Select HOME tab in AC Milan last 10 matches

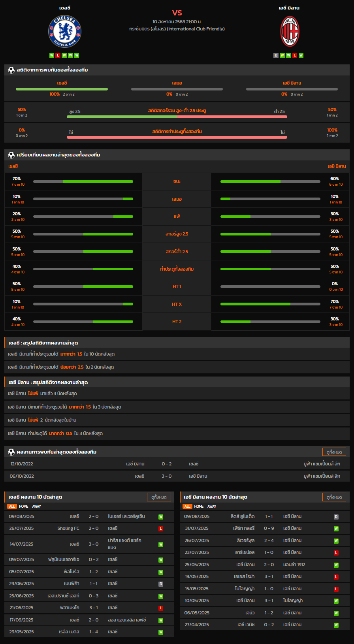click(x=199, y=507)
